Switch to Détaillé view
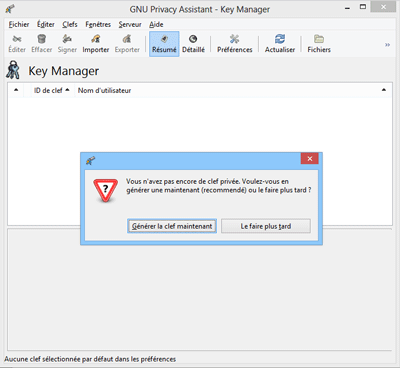400x368 pixels. click(193, 44)
